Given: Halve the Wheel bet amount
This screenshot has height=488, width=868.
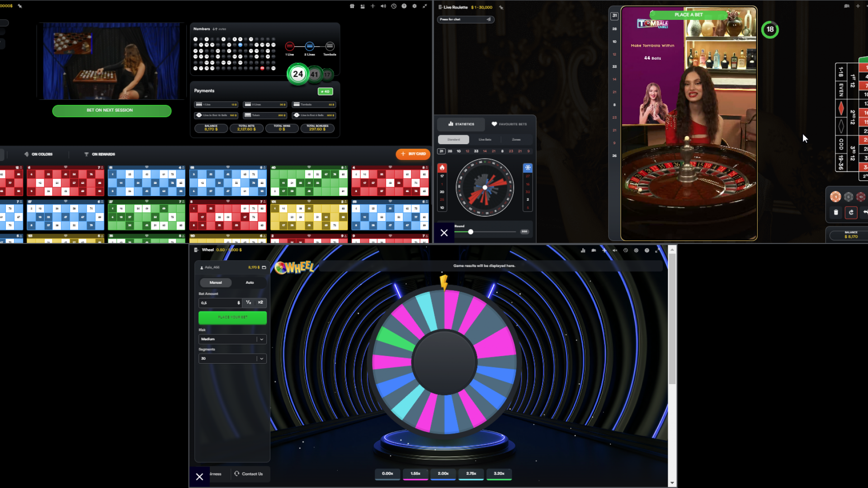Looking at the screenshot, I should tap(248, 302).
